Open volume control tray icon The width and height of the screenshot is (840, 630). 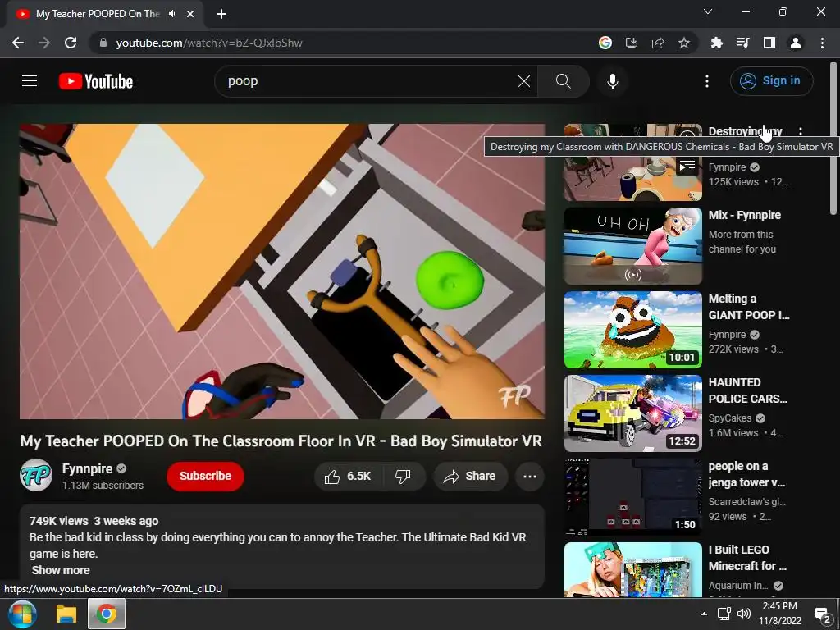(743, 614)
